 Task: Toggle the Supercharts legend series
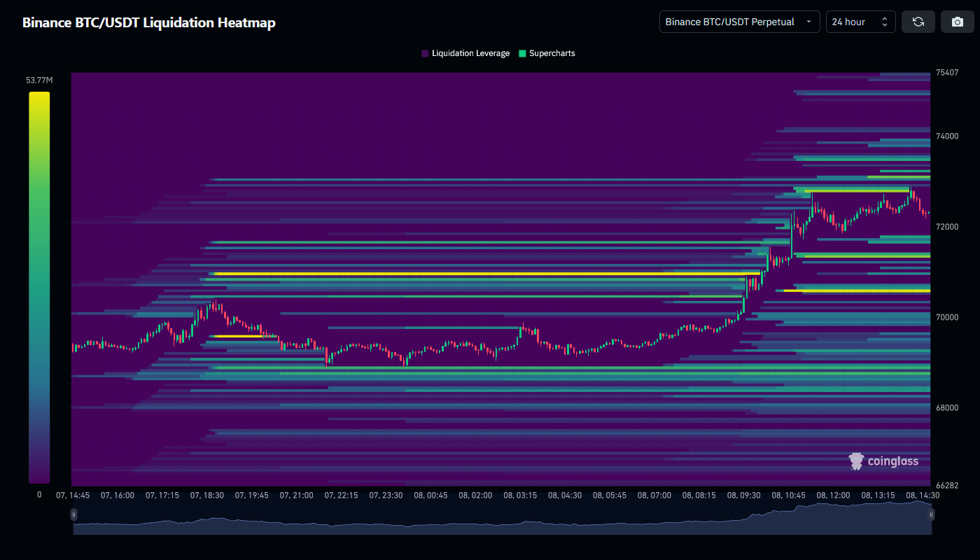point(547,53)
